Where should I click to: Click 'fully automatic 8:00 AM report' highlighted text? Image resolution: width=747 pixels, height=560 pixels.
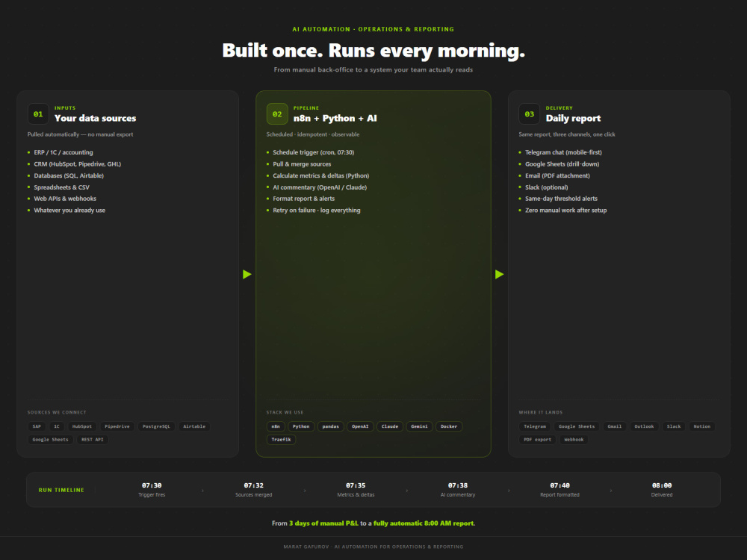pyautogui.click(x=424, y=523)
